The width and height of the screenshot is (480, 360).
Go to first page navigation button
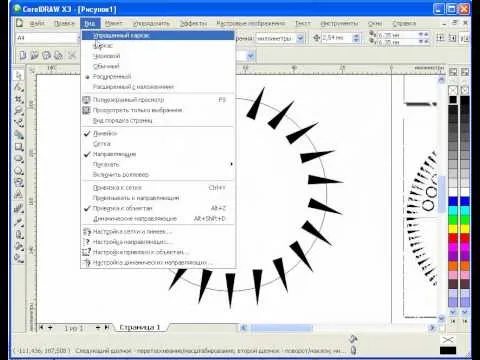point(41,328)
